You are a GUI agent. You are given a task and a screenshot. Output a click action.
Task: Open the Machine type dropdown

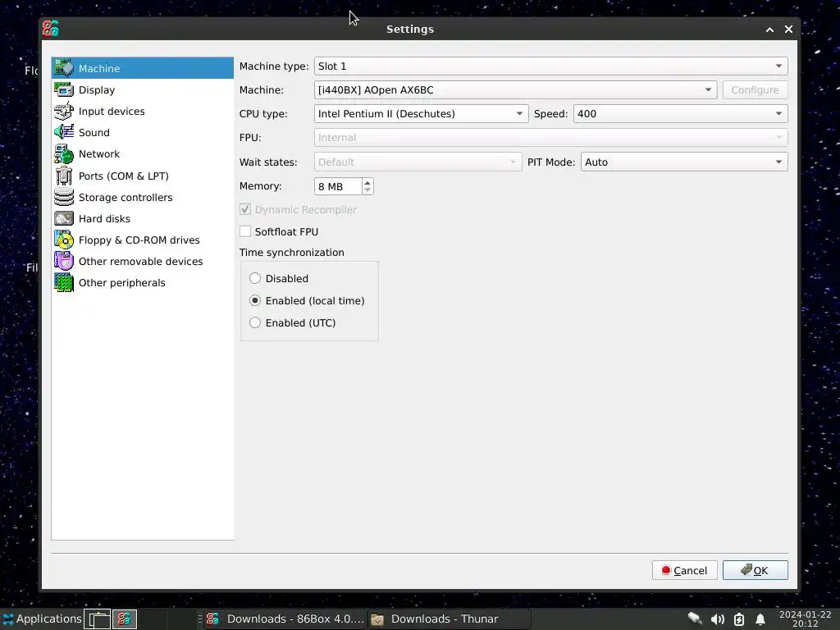tap(550, 66)
